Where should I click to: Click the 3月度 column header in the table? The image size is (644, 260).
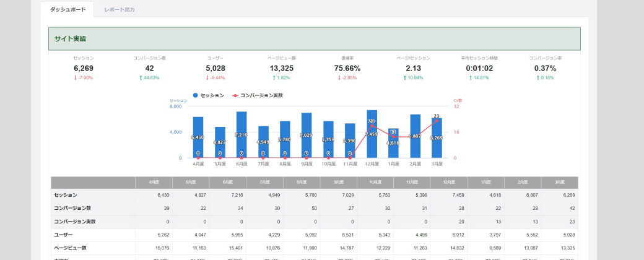point(559,183)
